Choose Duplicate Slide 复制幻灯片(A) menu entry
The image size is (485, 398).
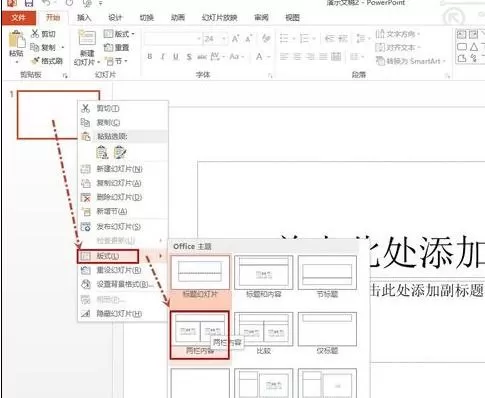tap(122, 183)
